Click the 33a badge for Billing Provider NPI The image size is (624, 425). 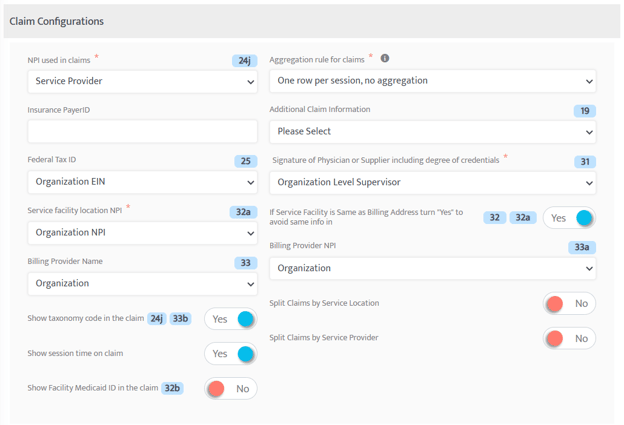coord(582,247)
